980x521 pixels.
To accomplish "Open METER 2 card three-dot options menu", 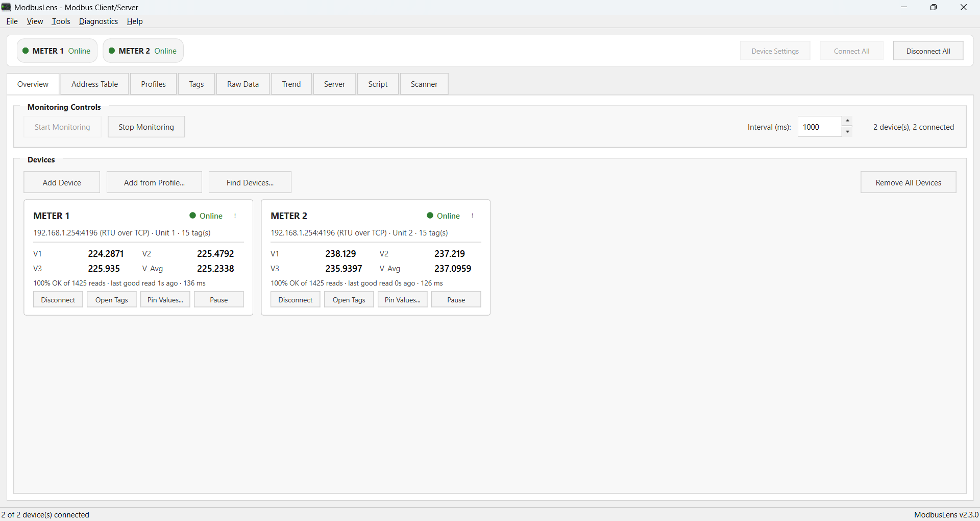I will click(473, 216).
